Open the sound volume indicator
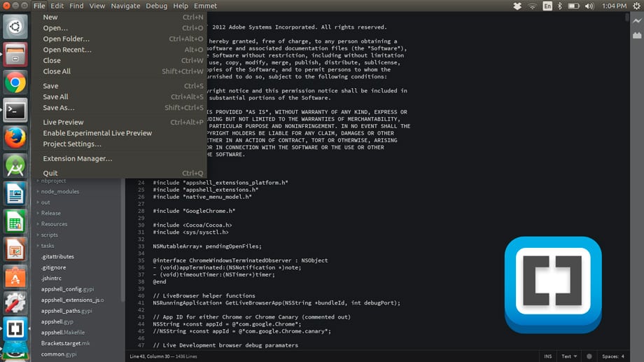The image size is (644, 362). pos(589,6)
